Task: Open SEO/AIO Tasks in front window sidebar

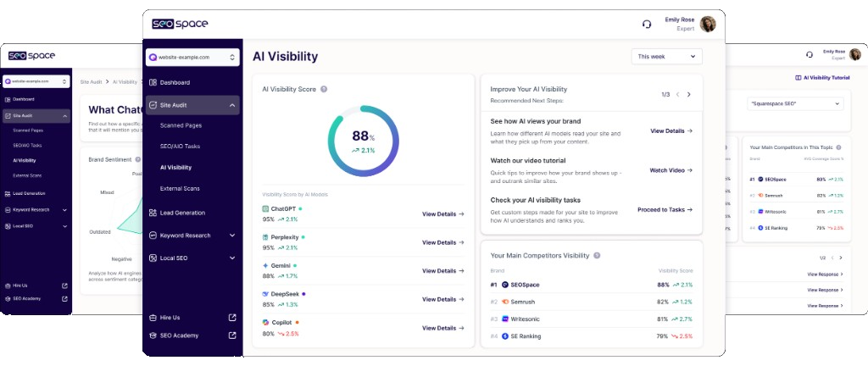Action: (180, 147)
